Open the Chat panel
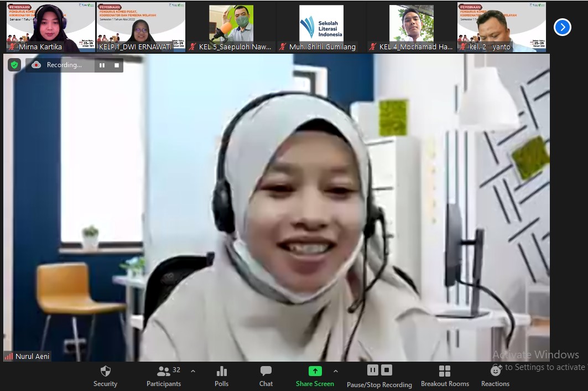Image resolution: width=588 pixels, height=391 pixels. click(x=266, y=375)
